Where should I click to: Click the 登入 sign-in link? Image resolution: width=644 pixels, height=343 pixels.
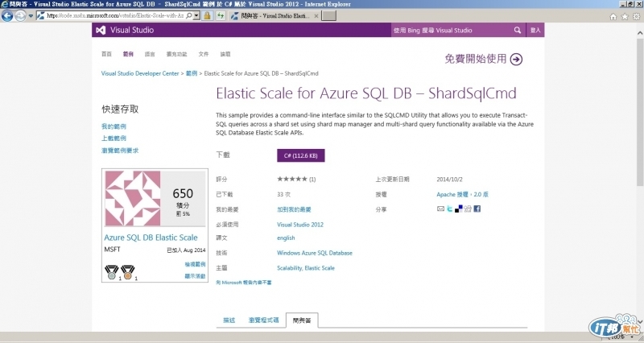(535, 30)
